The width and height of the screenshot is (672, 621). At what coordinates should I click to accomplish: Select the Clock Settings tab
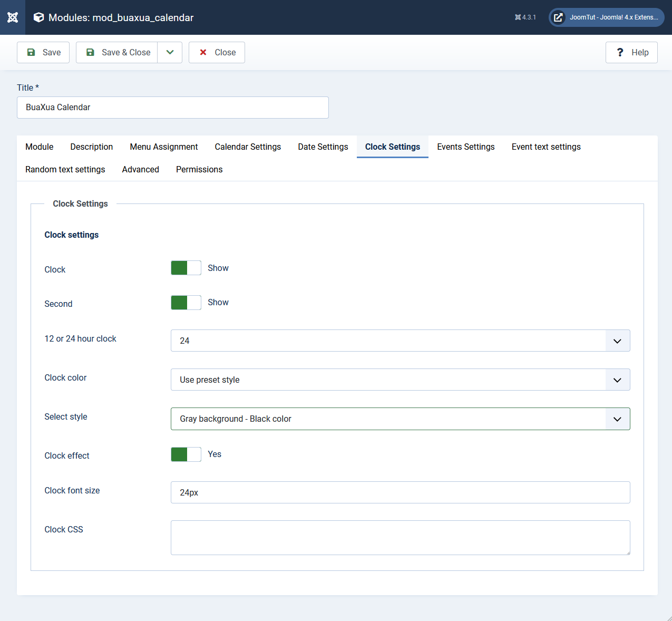[393, 147]
